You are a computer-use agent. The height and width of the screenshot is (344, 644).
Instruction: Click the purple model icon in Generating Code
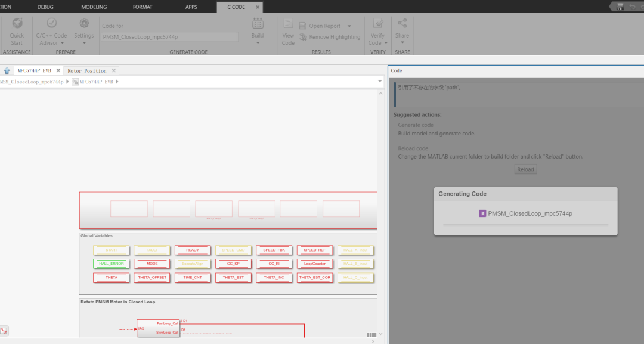(482, 213)
